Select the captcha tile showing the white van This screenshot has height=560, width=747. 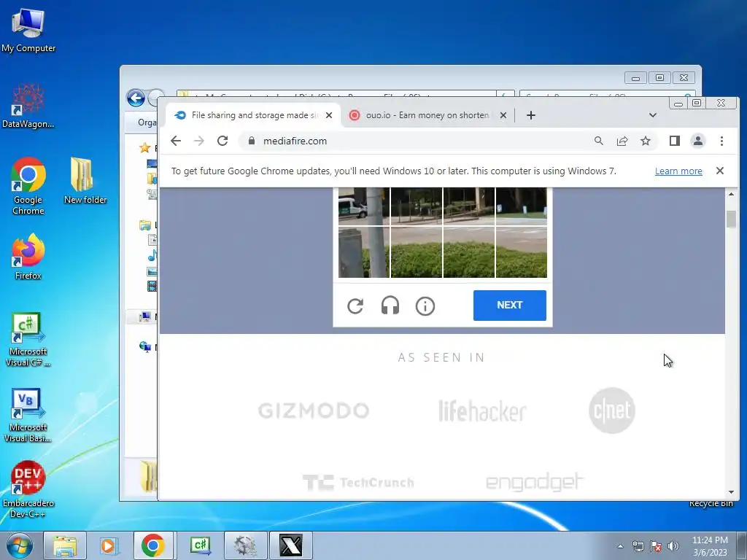(x=364, y=206)
